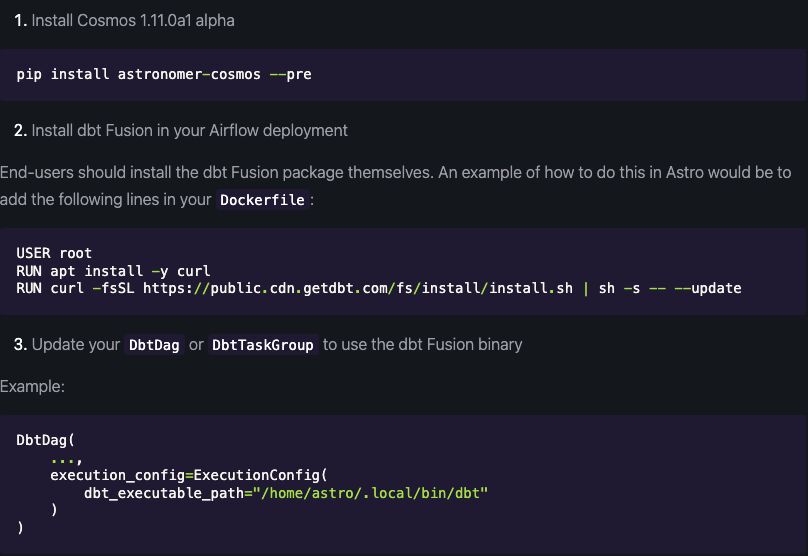This screenshot has height=556, width=808.
Task: Click the 'dbt_executable_path' parameter name
Action: pos(164,493)
